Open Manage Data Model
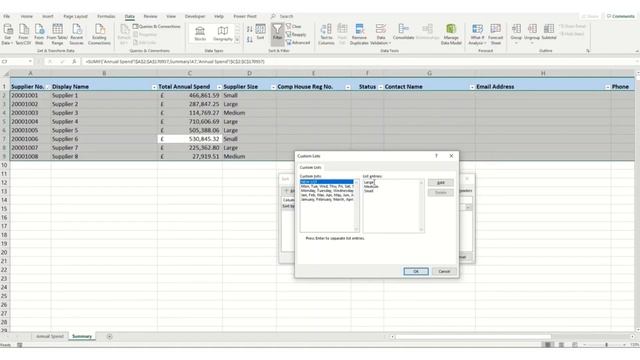This screenshot has height=360, width=640. point(451,34)
